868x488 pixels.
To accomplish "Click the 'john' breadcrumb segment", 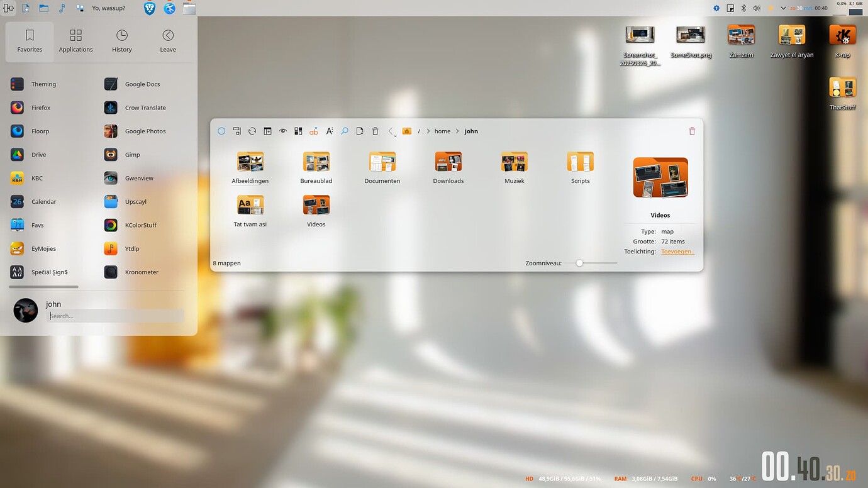I will [x=471, y=131].
